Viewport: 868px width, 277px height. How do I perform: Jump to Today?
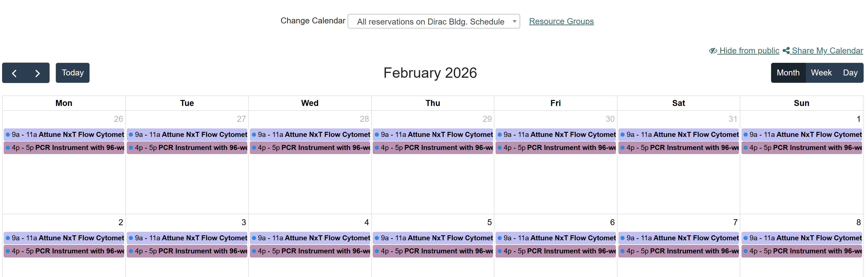coord(72,73)
